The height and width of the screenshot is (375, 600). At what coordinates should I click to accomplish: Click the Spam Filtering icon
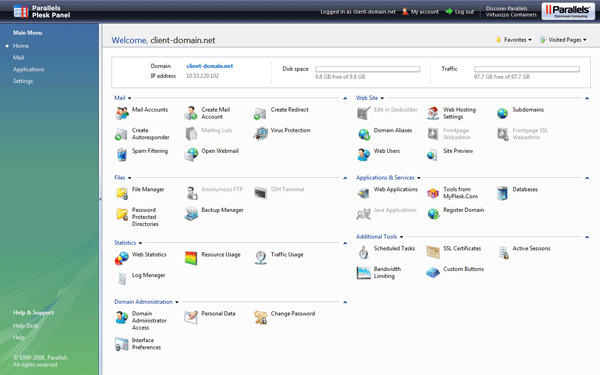coord(122,155)
